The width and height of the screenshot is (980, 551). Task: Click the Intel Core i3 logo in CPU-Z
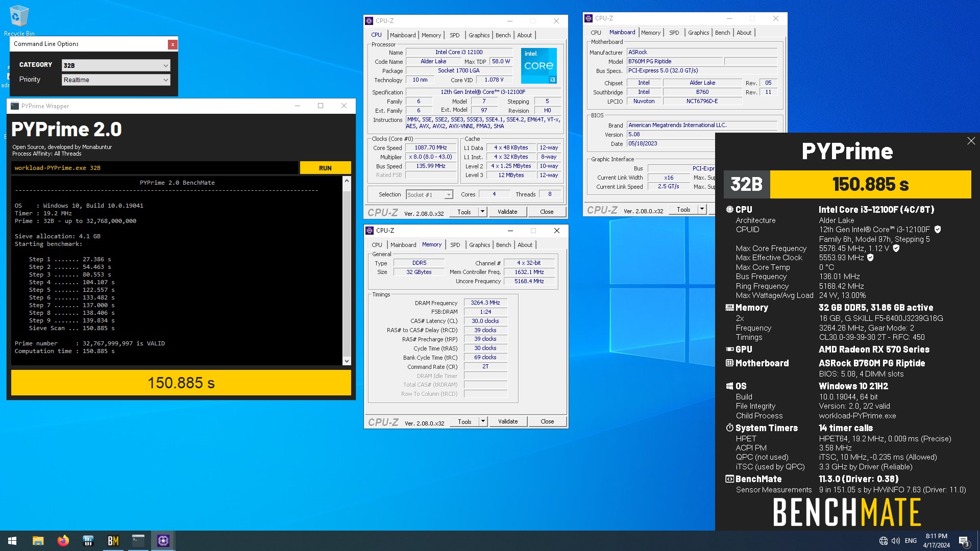539,66
